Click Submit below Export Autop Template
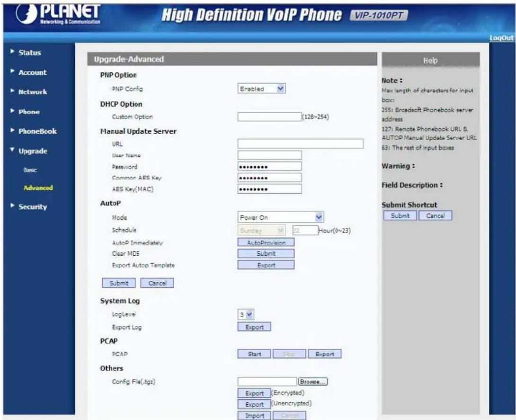Screen dimensions: 516x420 tap(119, 283)
